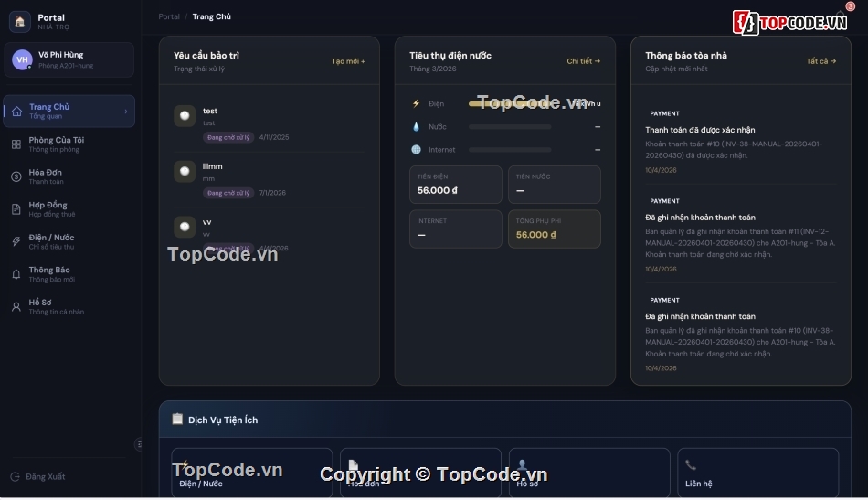Click the Phòng Của Tôi grid icon
This screenshot has width=868, height=500.
pyautogui.click(x=16, y=144)
